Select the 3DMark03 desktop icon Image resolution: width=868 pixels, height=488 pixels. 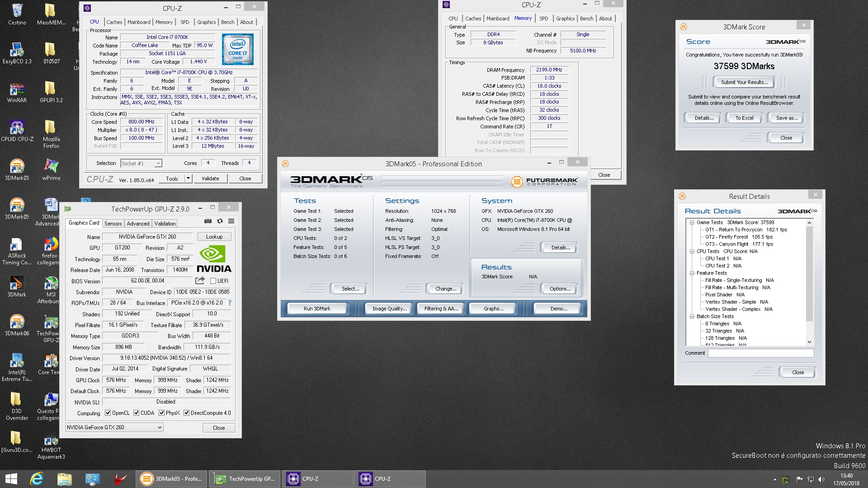tap(17, 170)
